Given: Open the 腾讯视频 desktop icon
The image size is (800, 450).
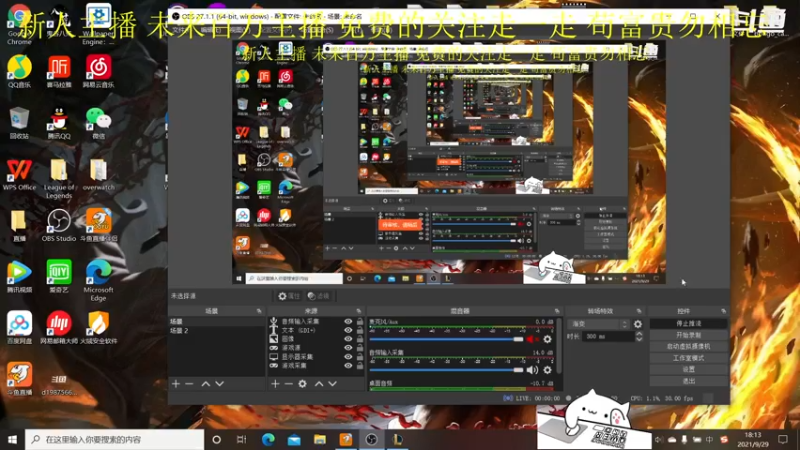Looking at the screenshot, I should (x=19, y=276).
